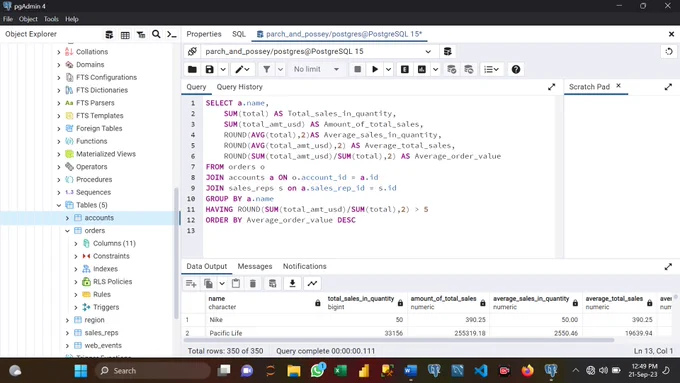
Task: Click the total_sales_in_quantity column header
Action: [x=365, y=303]
